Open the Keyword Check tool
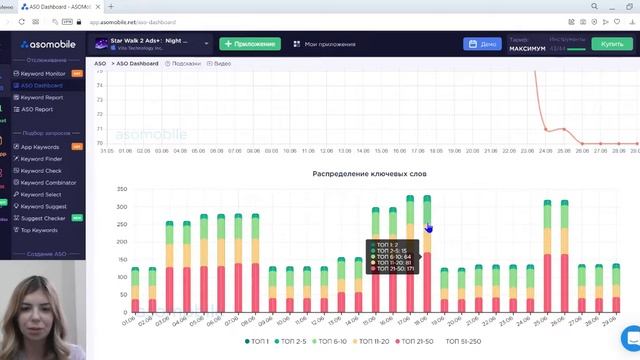 click(41, 171)
